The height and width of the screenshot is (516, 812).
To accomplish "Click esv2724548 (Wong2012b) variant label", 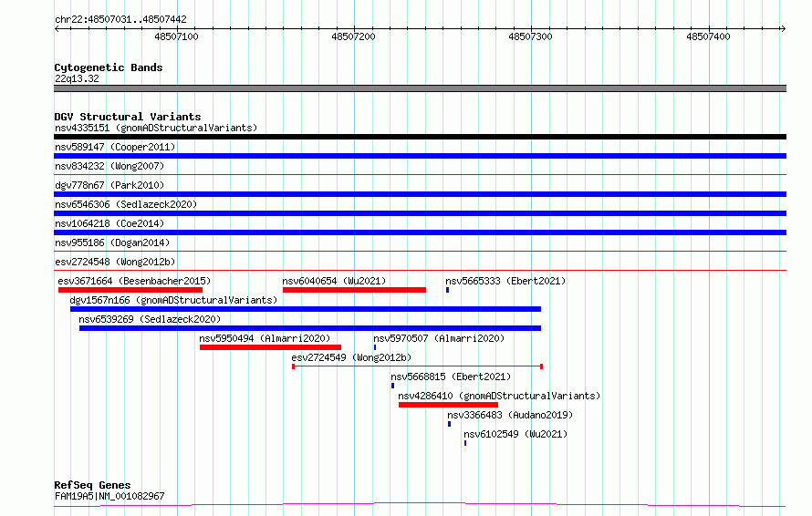I will 115,262.
